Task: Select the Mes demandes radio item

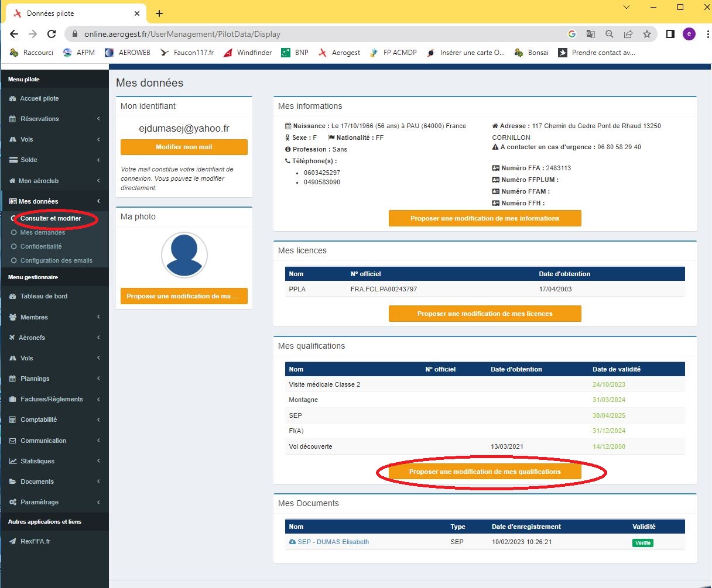Action: [14, 232]
